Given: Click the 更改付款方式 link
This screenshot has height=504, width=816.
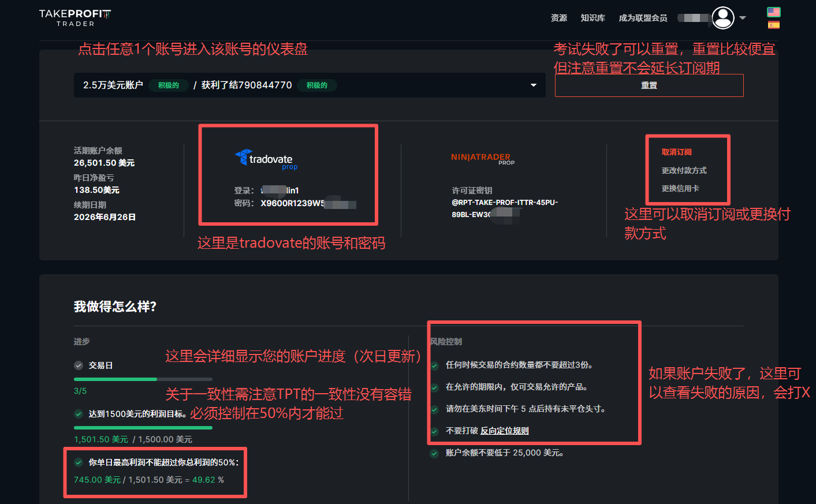Looking at the screenshot, I should (x=684, y=171).
